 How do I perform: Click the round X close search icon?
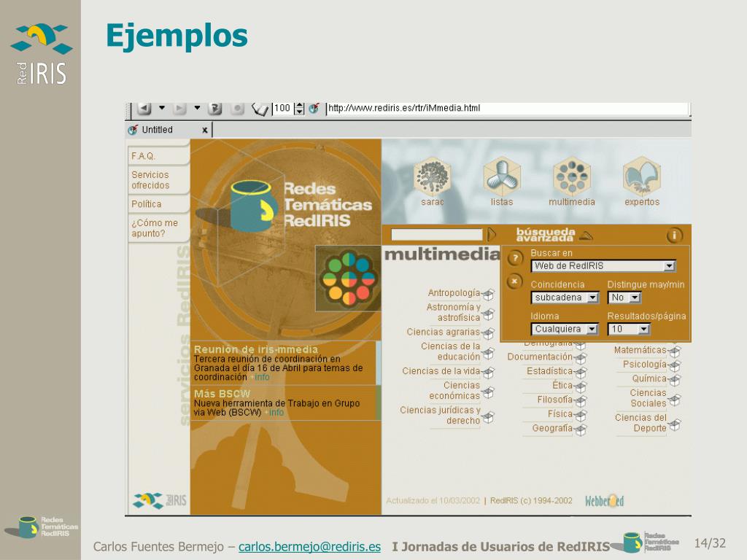(514, 281)
